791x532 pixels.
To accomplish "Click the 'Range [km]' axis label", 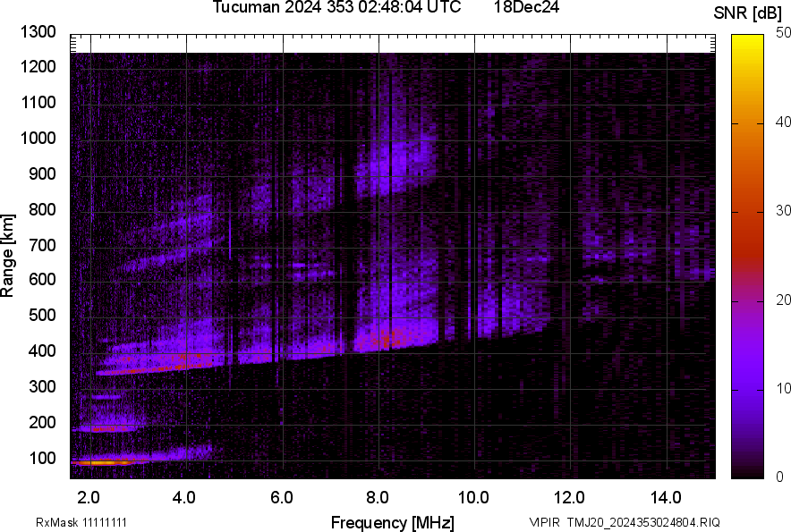I will click(x=7, y=256).
